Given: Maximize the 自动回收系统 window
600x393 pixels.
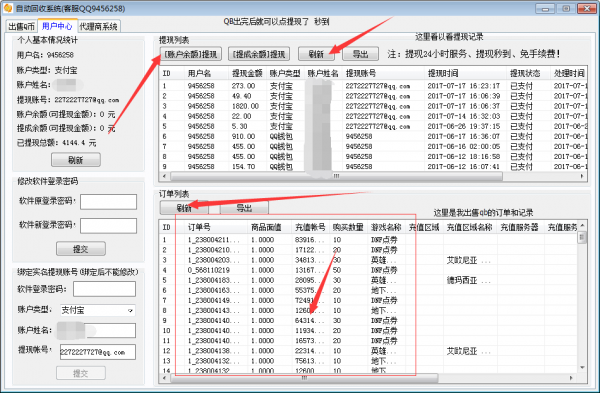Looking at the screenshot, I should point(566,8).
